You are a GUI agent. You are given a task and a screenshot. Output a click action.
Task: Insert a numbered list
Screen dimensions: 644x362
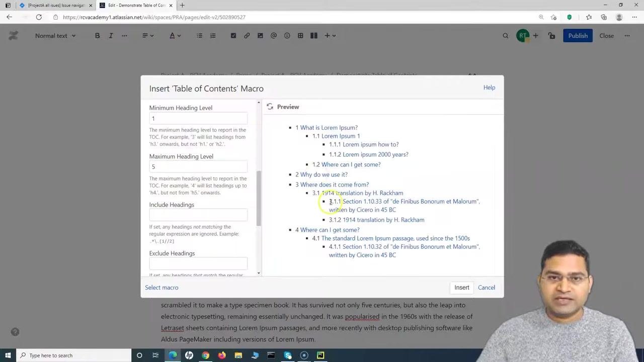coord(213,36)
